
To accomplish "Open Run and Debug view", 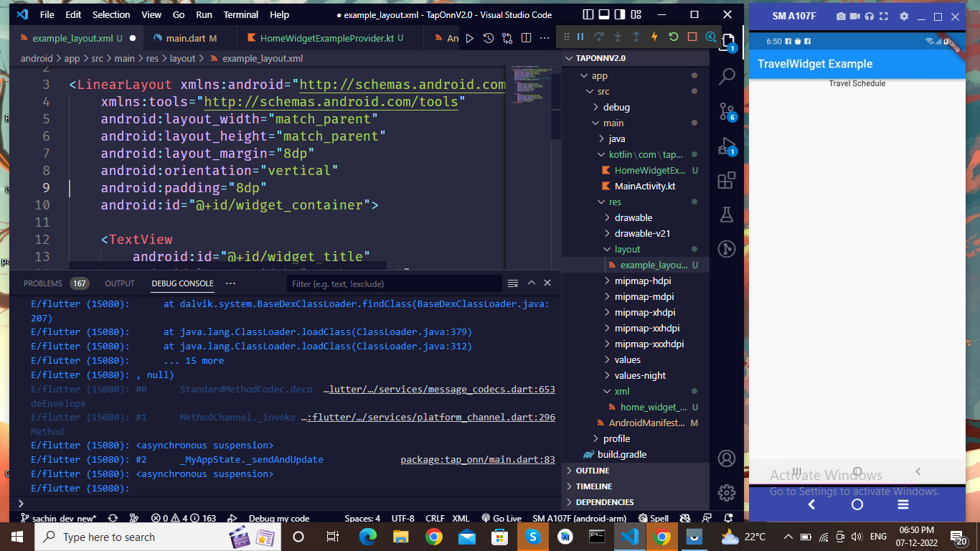I will point(727,146).
